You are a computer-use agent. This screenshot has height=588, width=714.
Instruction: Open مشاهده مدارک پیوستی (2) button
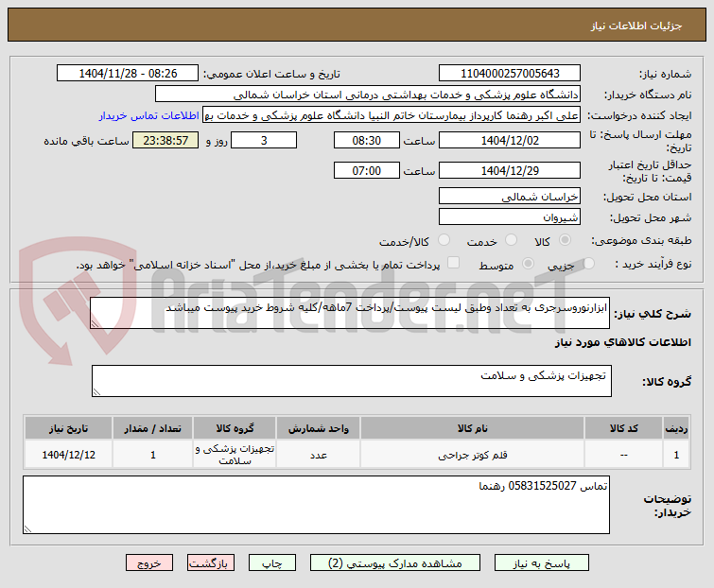coord(394,563)
